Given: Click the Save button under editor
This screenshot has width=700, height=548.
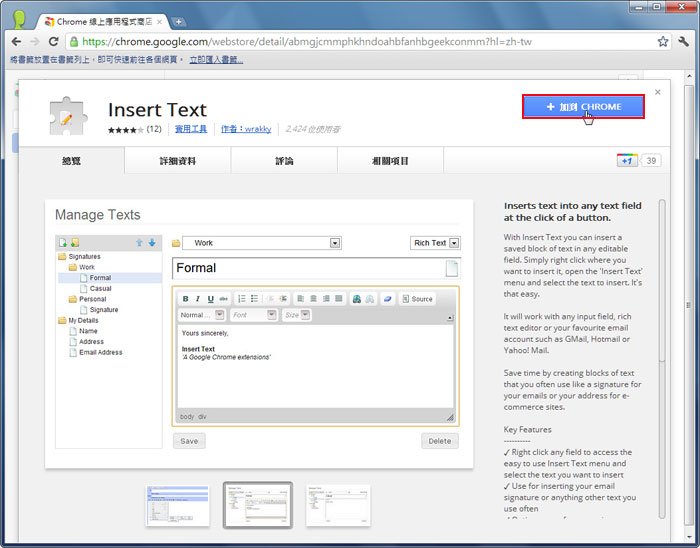Looking at the screenshot, I should 189,441.
